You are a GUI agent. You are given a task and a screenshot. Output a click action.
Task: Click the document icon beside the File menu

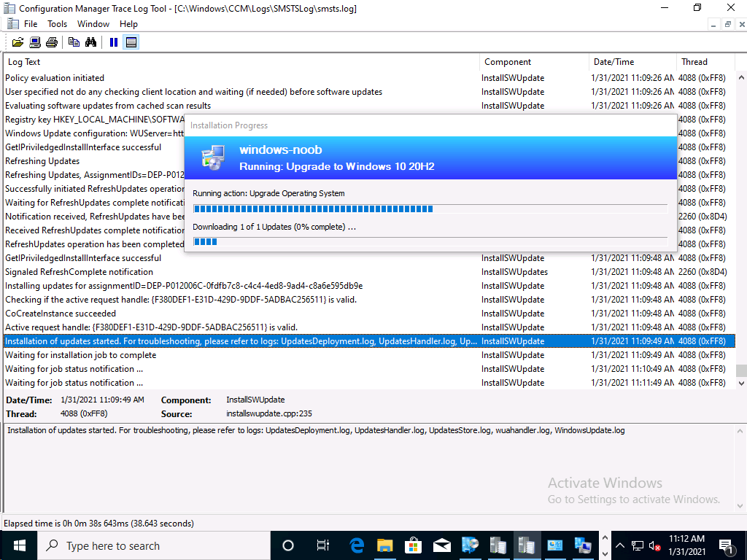(x=13, y=24)
